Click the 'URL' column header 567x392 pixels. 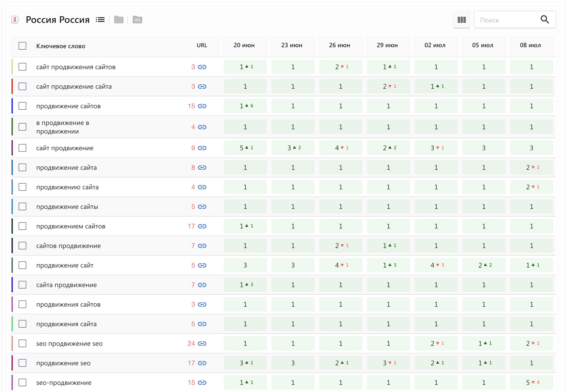click(202, 46)
